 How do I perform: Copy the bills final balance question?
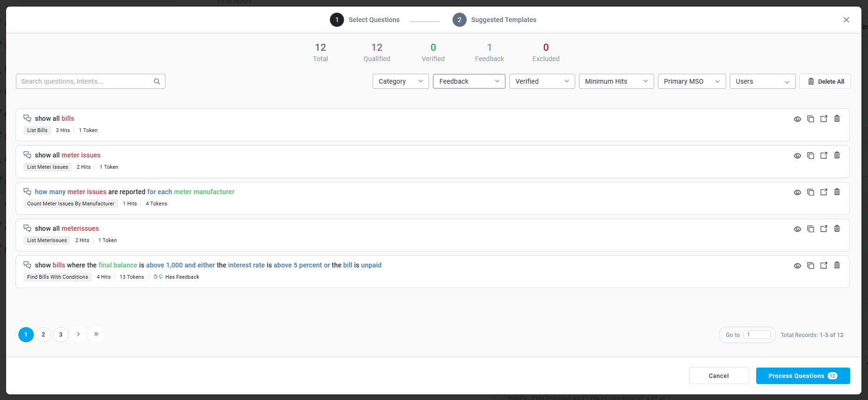click(811, 266)
